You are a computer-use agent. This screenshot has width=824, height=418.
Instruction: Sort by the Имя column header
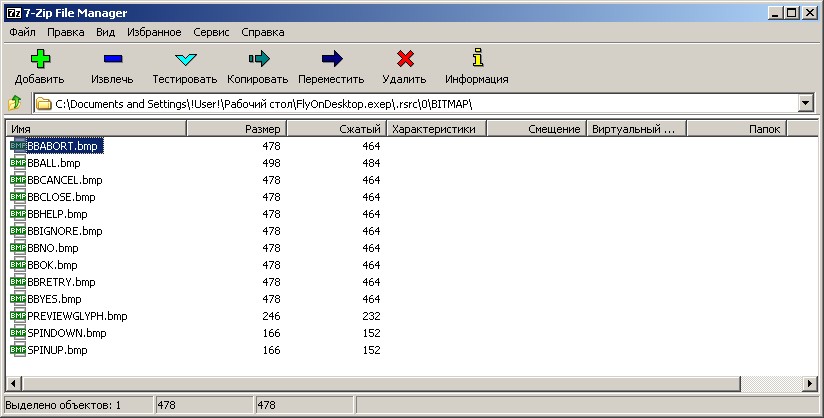(x=96, y=129)
